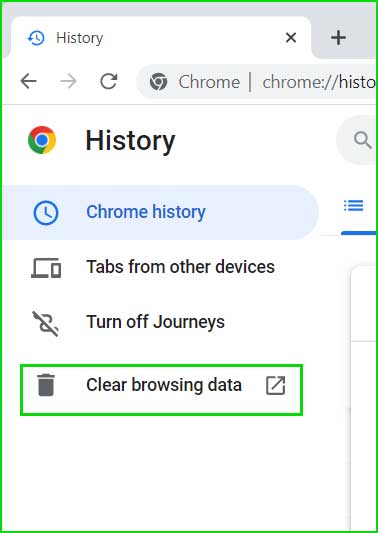Image resolution: width=378 pixels, height=533 pixels.
Task: Click the clock icon for Chrome history
Action: point(46,212)
